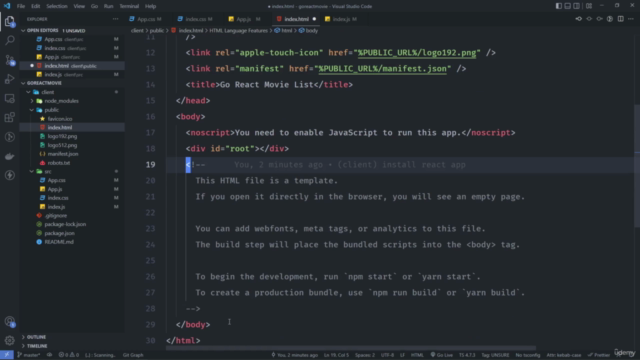The height and width of the screenshot is (360, 640).
Task: Click the UTF-8 encoding in the status bar
Action: click(x=387, y=355)
